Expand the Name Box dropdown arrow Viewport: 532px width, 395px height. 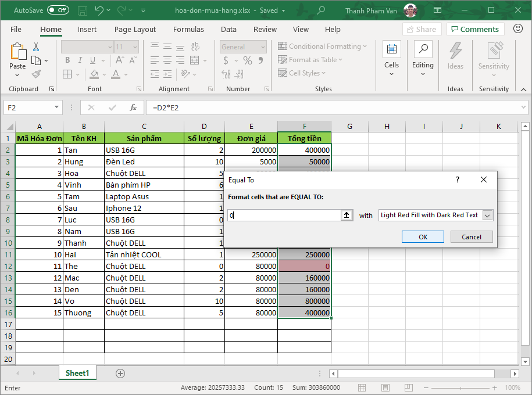point(56,107)
